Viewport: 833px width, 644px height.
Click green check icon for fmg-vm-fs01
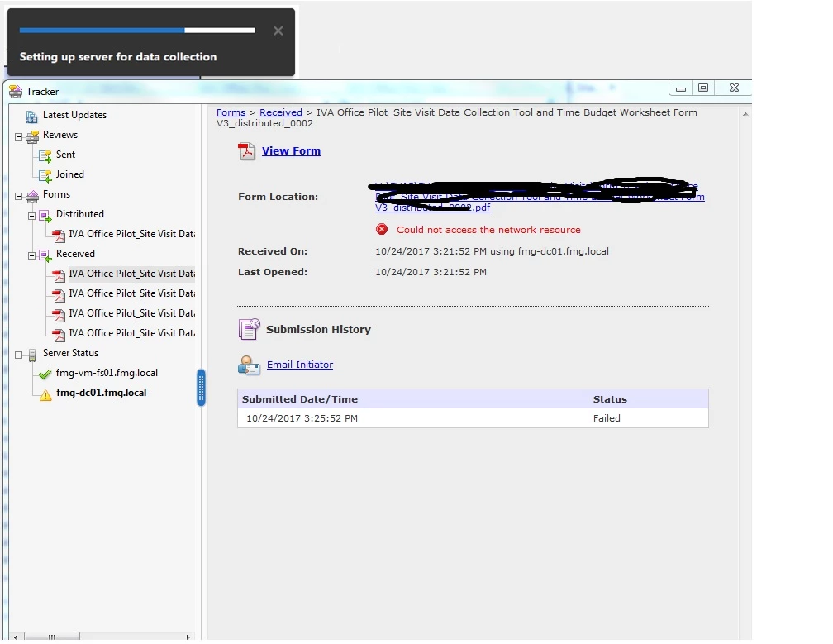pyautogui.click(x=45, y=374)
